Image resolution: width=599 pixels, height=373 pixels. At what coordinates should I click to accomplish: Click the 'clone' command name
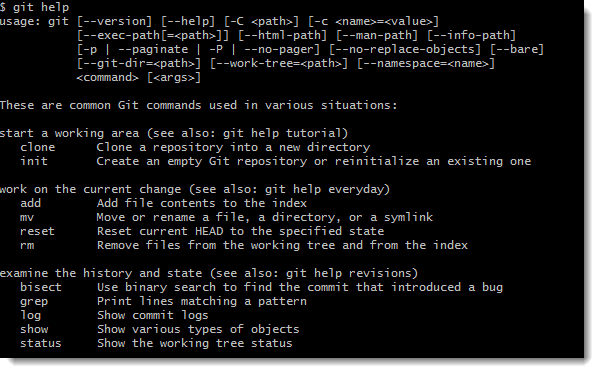click(x=38, y=147)
